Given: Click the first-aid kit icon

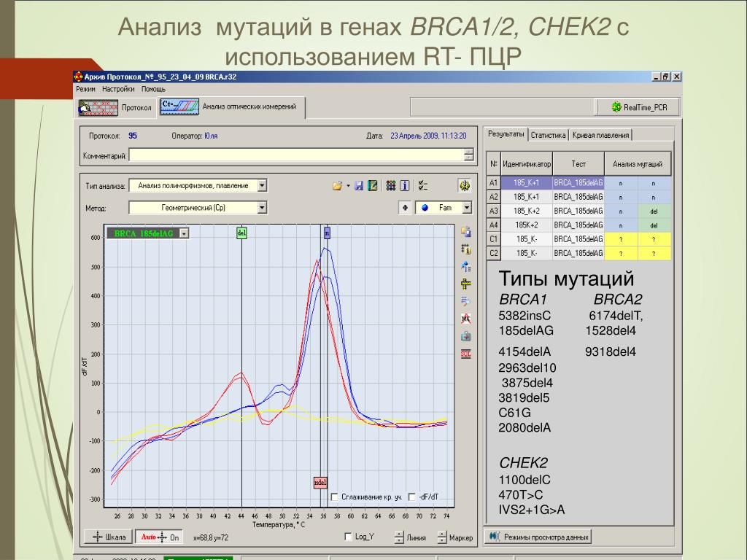Looking at the screenshot, I should pyautogui.click(x=466, y=336).
